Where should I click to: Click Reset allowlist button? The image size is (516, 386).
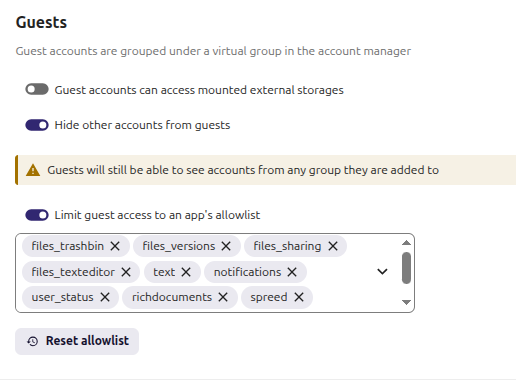click(77, 341)
